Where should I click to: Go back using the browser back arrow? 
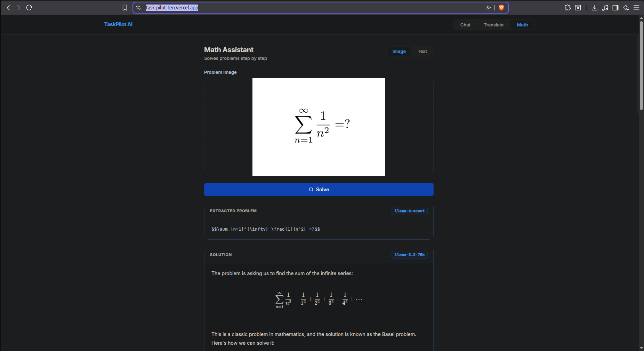click(8, 8)
